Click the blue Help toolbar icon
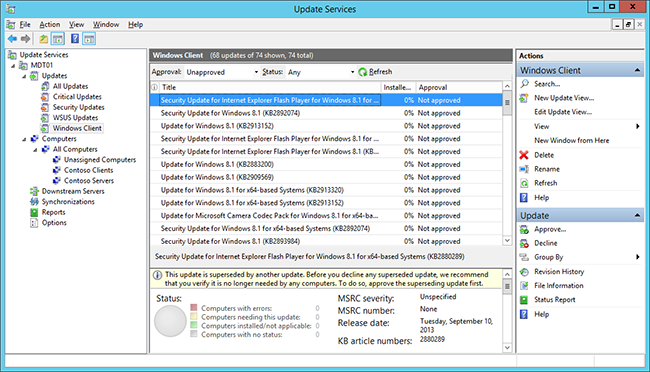Viewport: 650px width, 372px height. coord(75,39)
